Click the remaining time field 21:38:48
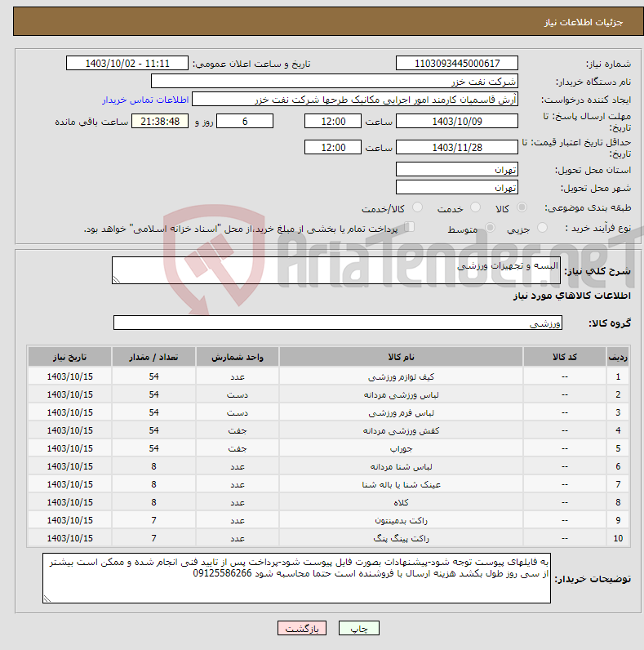 click(x=159, y=122)
